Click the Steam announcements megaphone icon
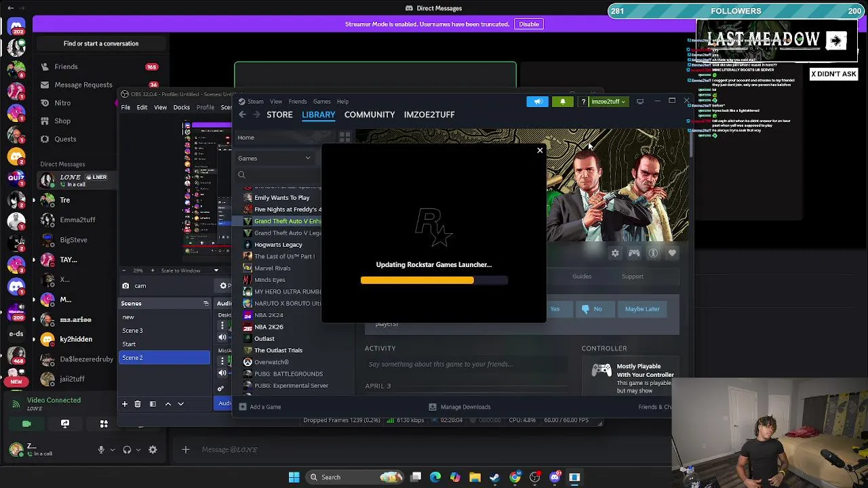Image resolution: width=868 pixels, height=488 pixels. coord(538,102)
